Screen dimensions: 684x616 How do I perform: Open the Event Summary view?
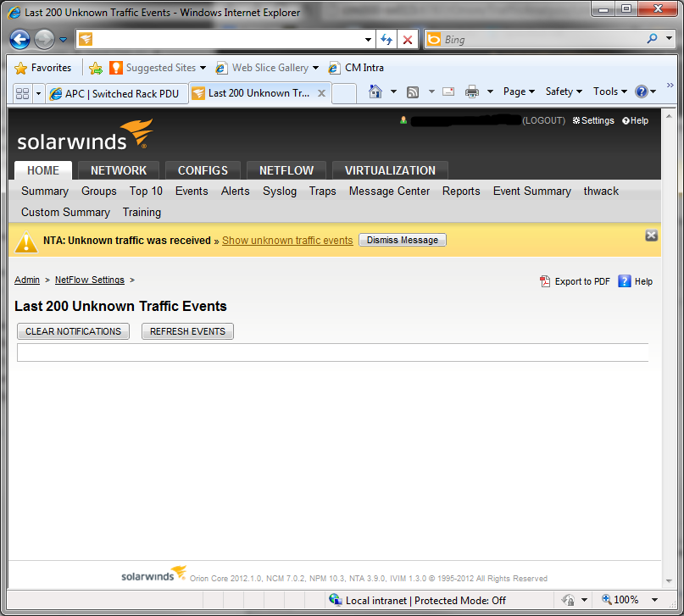point(531,191)
